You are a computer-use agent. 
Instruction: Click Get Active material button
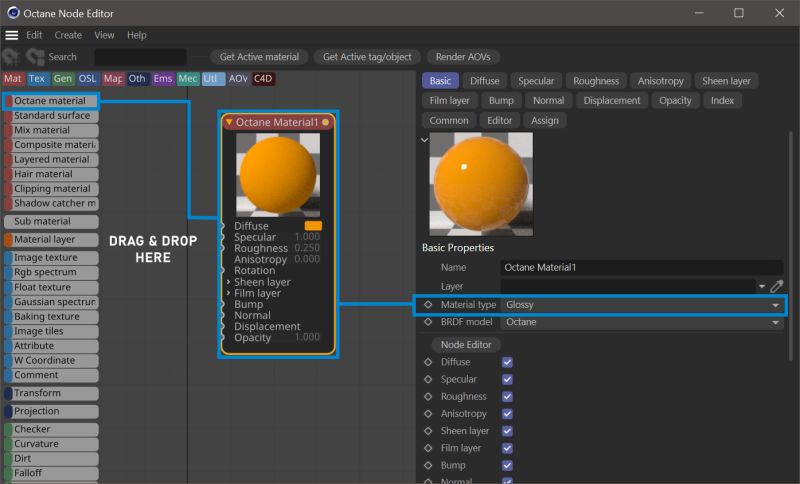(259, 57)
